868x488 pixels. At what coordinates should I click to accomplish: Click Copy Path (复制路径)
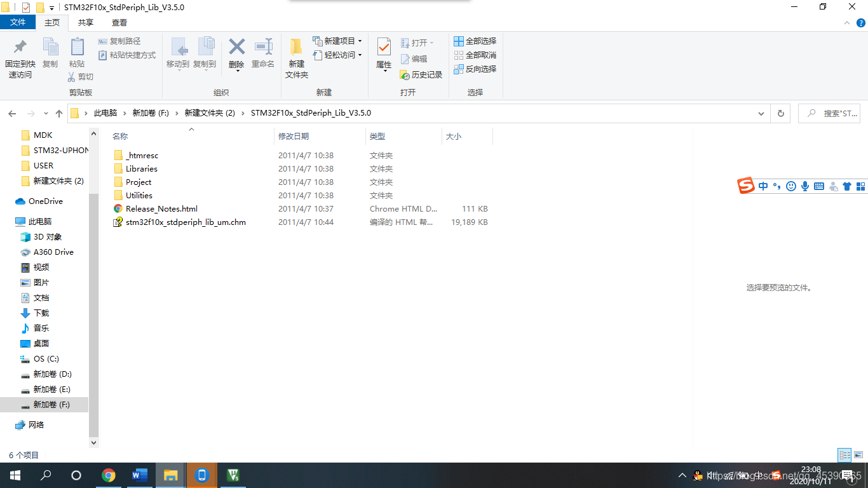pos(119,41)
